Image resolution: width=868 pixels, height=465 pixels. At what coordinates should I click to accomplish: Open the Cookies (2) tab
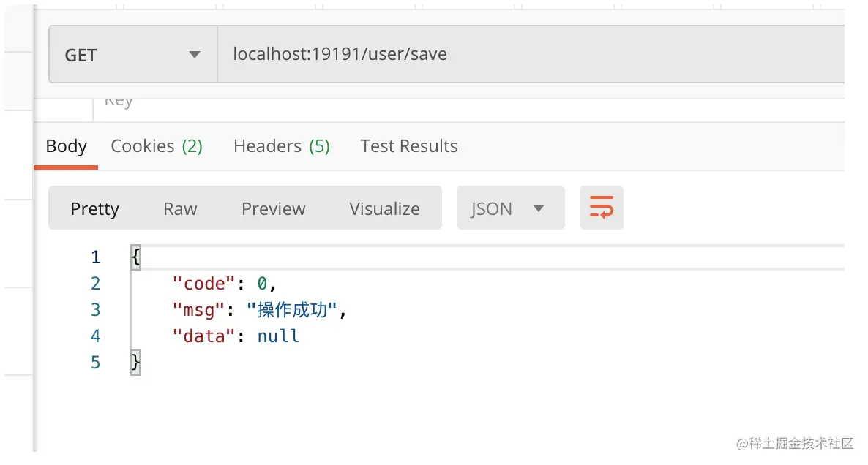pyautogui.click(x=157, y=145)
